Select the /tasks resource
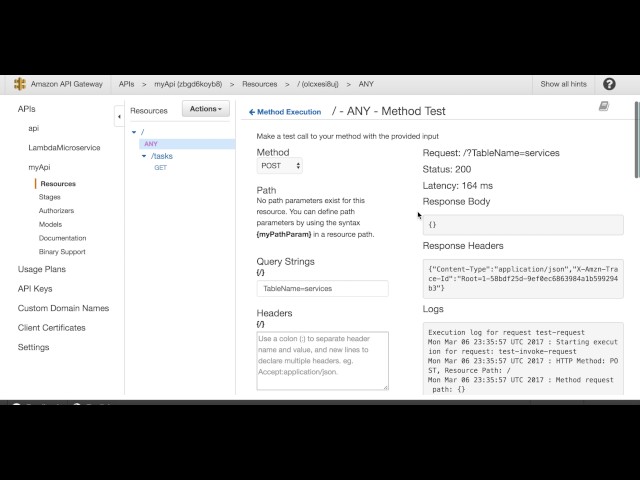This screenshot has width=640, height=480. [162, 156]
